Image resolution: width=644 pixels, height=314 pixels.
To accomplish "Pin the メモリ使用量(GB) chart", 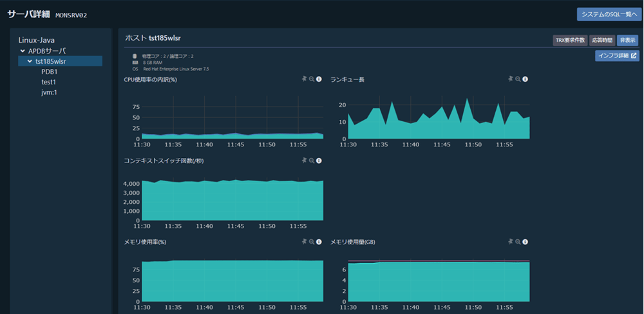I will pyautogui.click(x=511, y=242).
